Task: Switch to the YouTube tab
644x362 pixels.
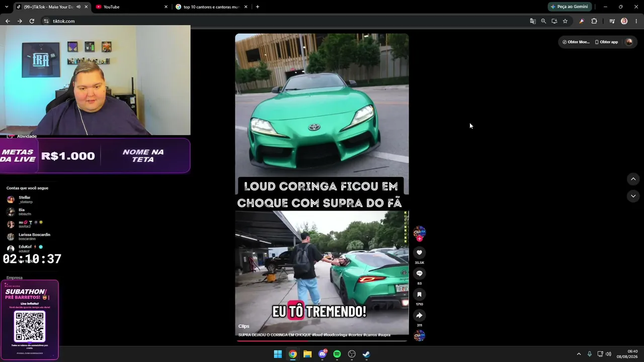Action: pyautogui.click(x=132, y=7)
